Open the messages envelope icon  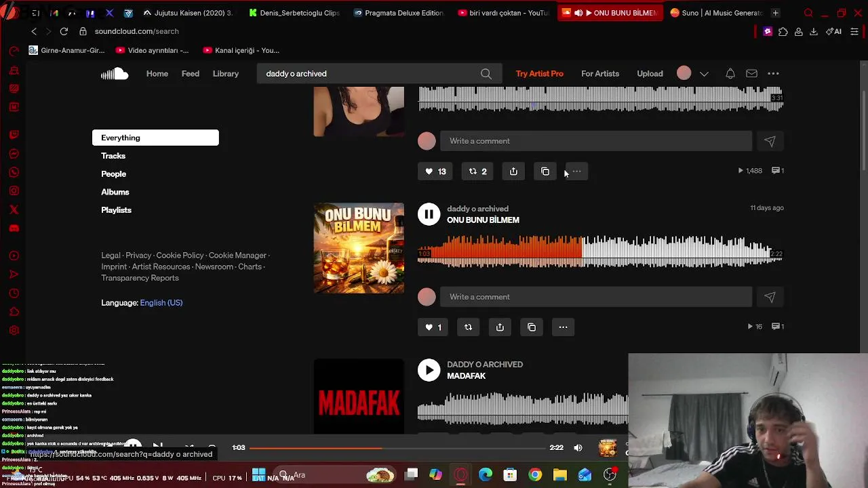coord(752,73)
